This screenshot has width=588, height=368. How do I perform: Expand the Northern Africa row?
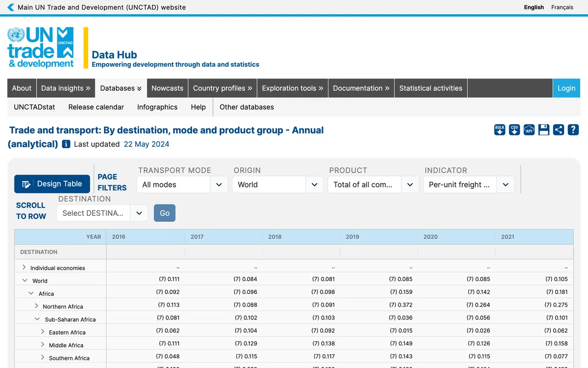36,306
